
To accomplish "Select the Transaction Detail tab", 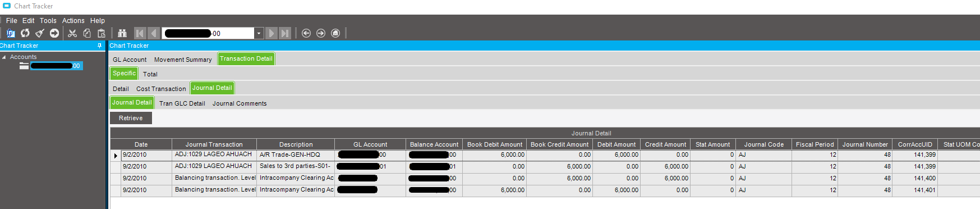I will click(246, 58).
